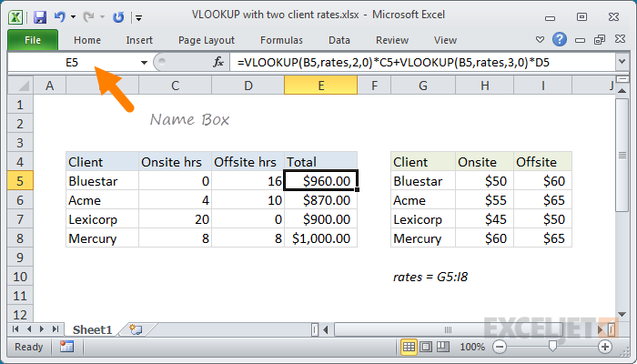
Task: Open the Name Box dropdown arrow
Action: [144, 62]
